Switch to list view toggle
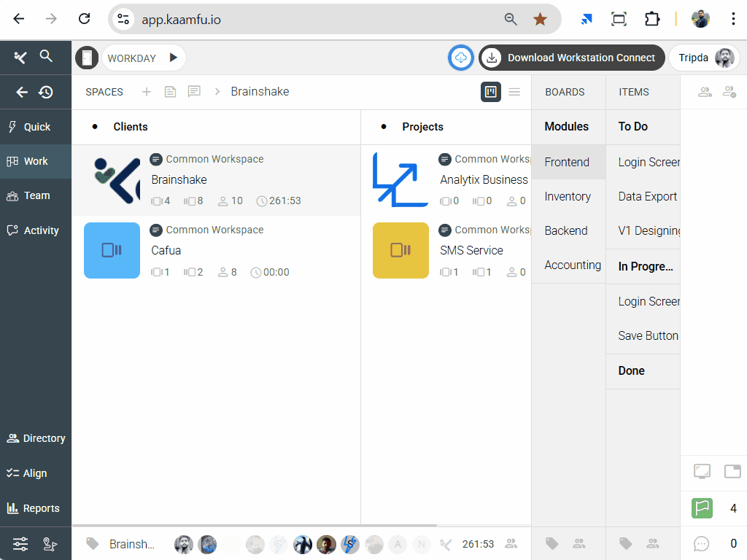 [x=514, y=92]
